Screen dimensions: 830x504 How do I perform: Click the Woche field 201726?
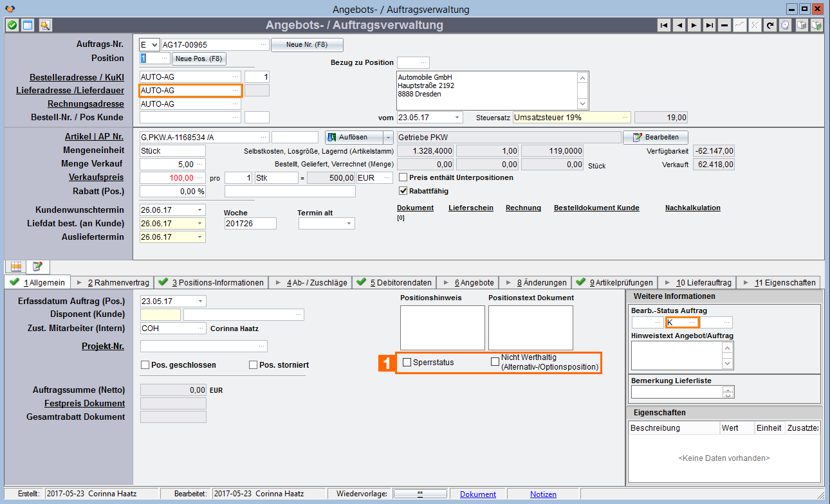point(250,223)
